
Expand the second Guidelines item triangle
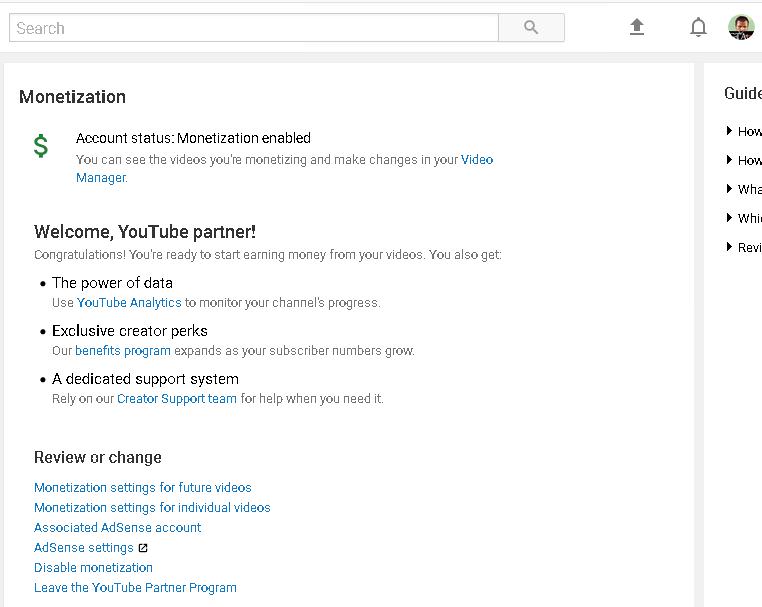[729, 160]
